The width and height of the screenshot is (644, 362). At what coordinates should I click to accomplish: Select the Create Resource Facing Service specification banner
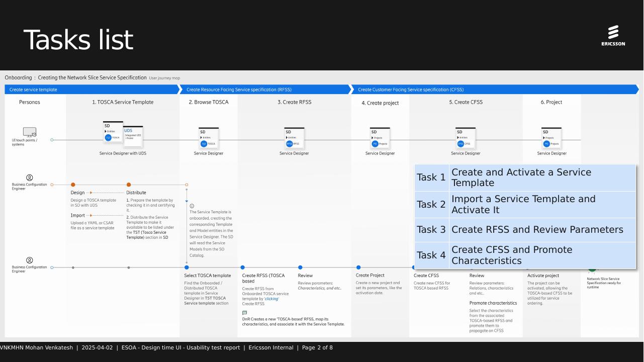(266, 89)
